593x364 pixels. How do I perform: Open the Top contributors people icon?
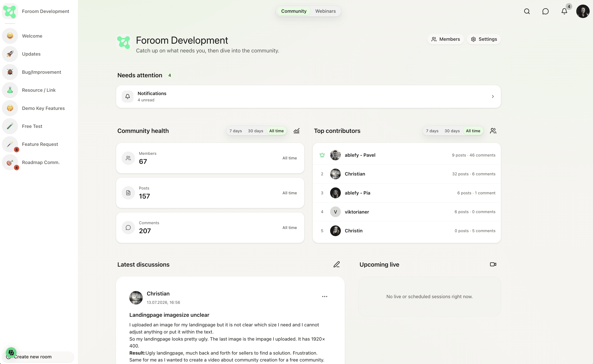(x=493, y=131)
